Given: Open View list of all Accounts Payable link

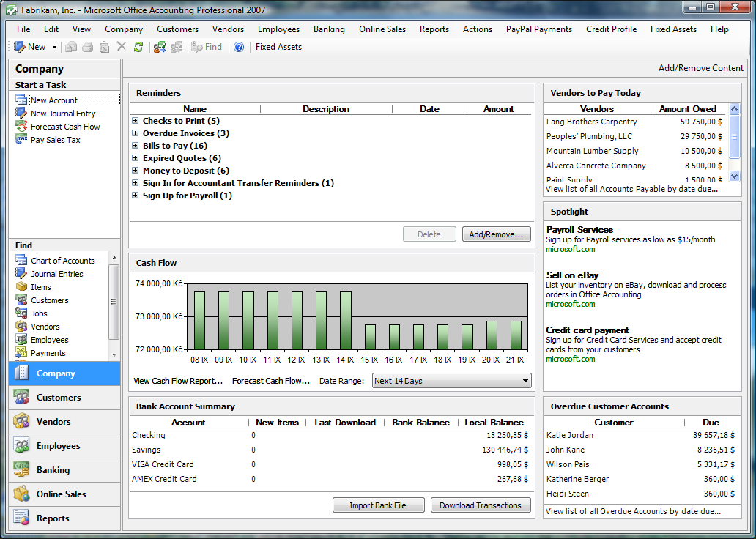Looking at the screenshot, I should [631, 189].
